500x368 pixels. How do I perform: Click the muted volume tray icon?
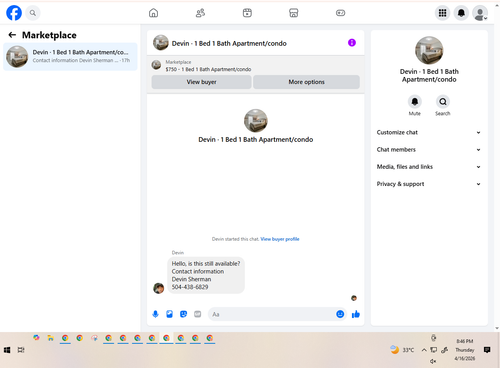tap(433, 361)
